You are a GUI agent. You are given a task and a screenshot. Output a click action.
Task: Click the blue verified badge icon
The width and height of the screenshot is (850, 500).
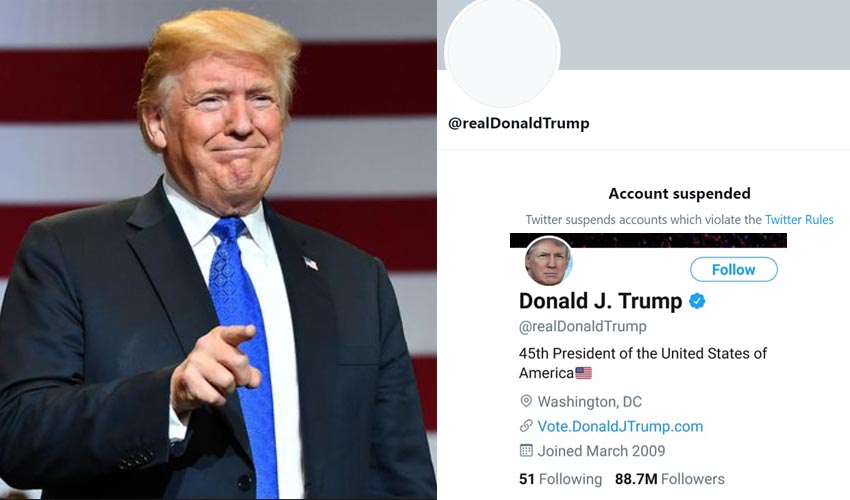(x=697, y=300)
